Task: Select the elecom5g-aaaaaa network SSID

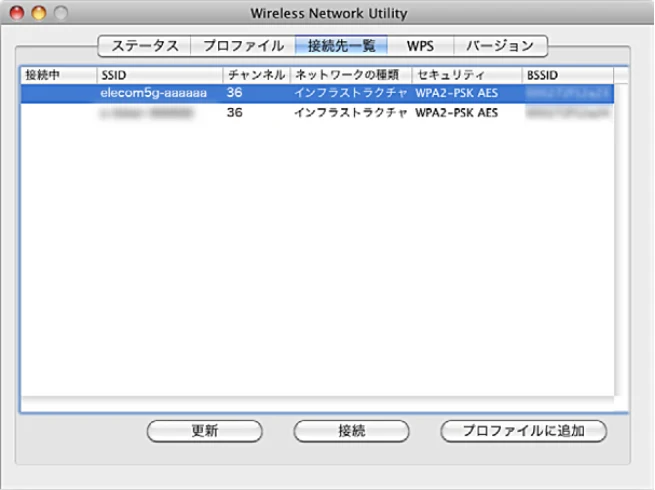Action: point(153,93)
